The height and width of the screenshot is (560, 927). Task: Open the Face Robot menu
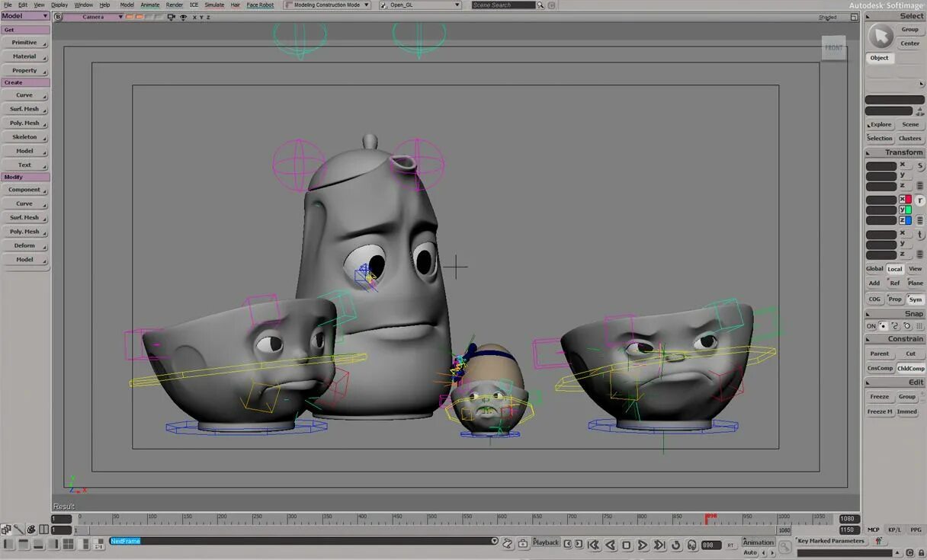tap(260, 5)
